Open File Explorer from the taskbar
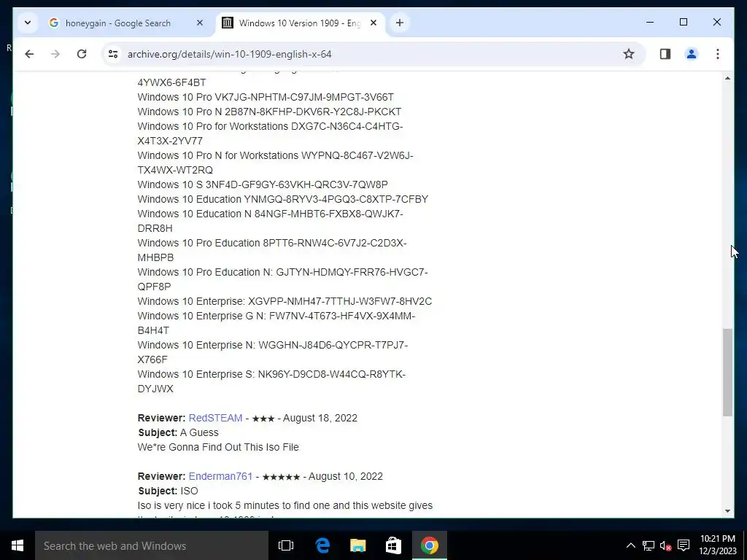The image size is (747, 560). (x=357, y=545)
